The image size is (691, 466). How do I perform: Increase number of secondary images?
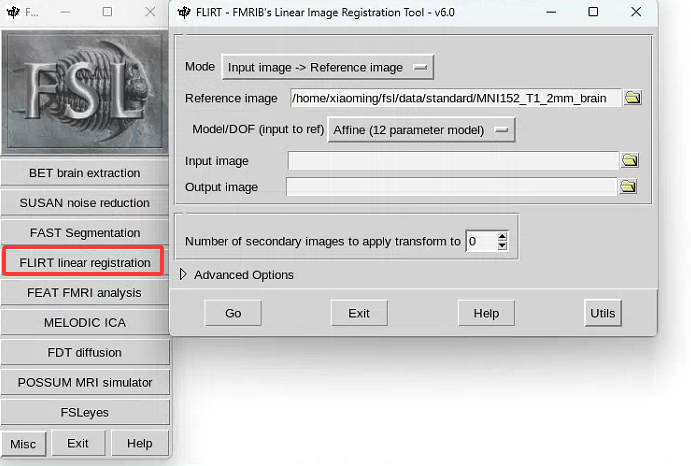[x=502, y=236]
